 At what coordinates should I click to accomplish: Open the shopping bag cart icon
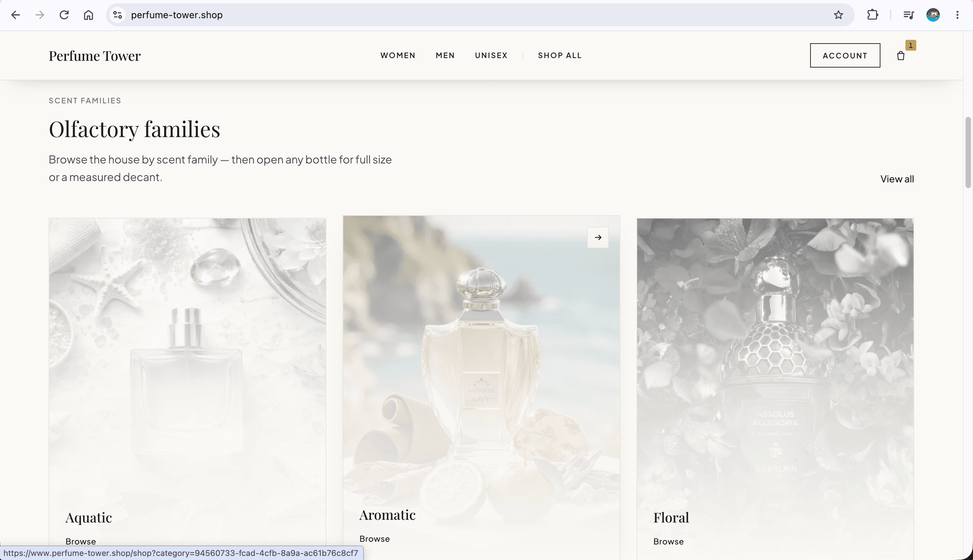click(x=901, y=56)
